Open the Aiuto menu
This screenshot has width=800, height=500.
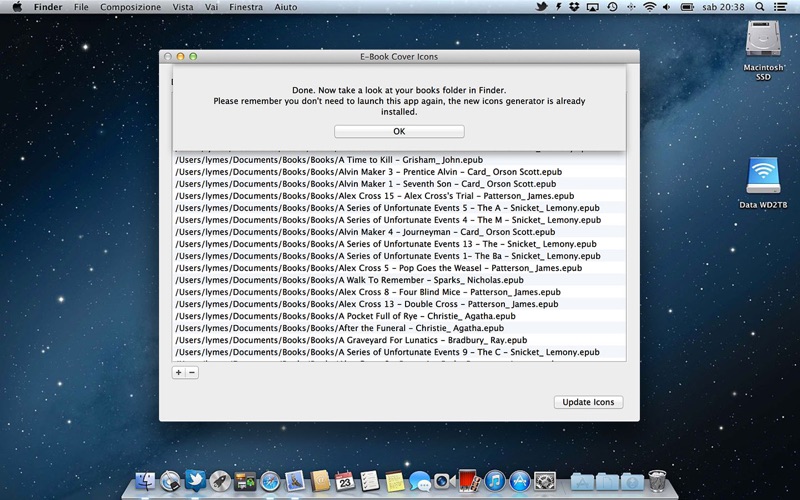click(x=285, y=7)
